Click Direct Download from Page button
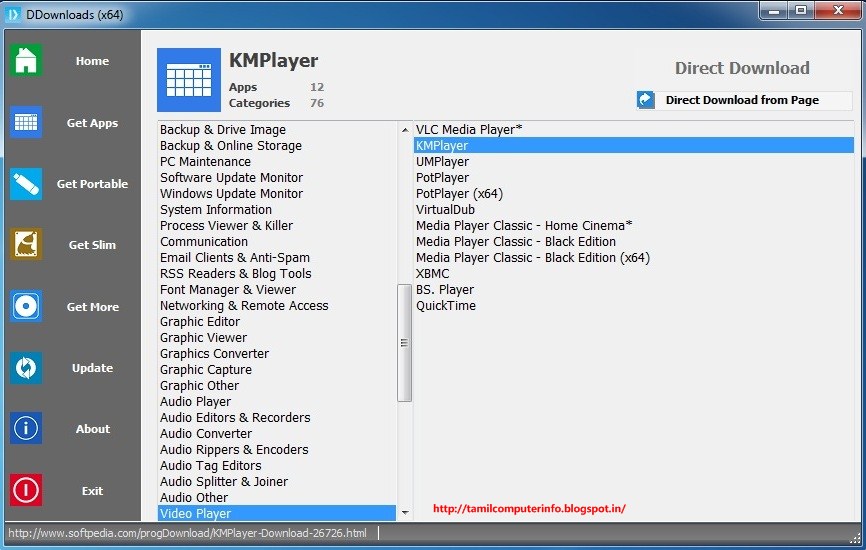 coord(744,100)
